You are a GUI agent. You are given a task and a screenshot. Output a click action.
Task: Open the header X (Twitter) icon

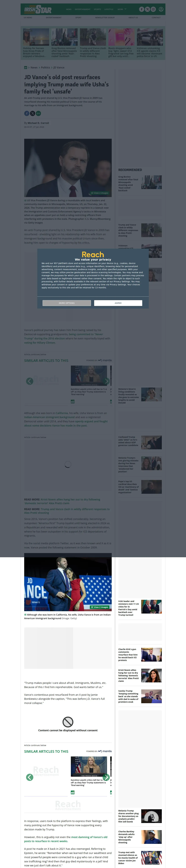pos(147,9)
